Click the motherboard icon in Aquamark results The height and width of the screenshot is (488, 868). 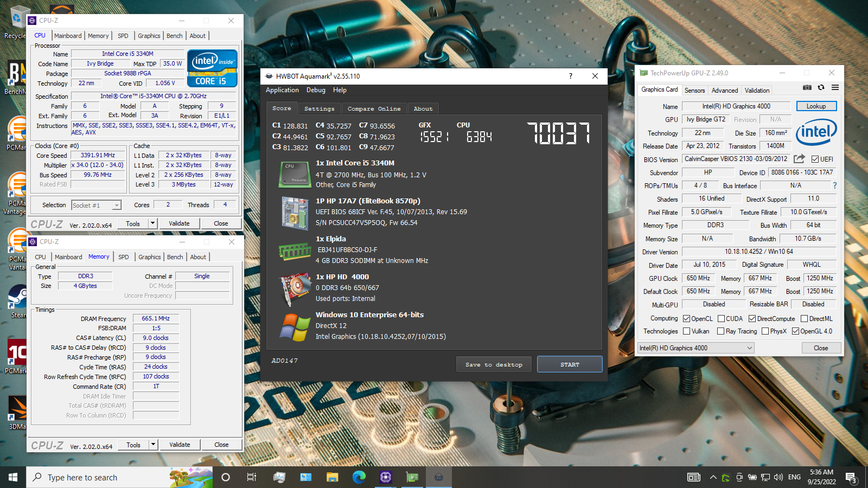[295, 213]
